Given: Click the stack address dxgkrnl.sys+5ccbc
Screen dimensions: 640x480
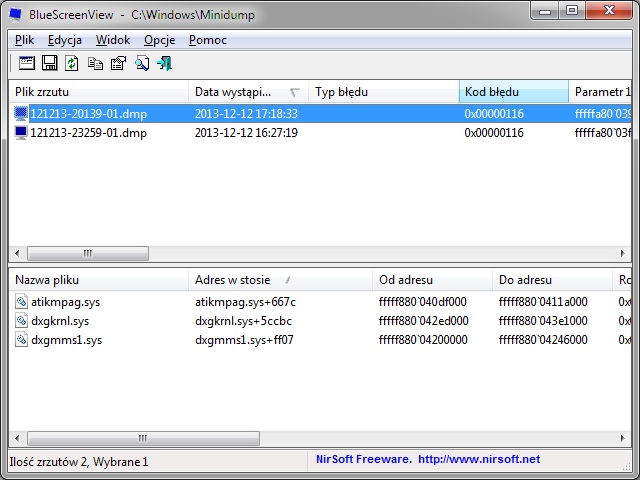Looking at the screenshot, I should click(x=243, y=321).
